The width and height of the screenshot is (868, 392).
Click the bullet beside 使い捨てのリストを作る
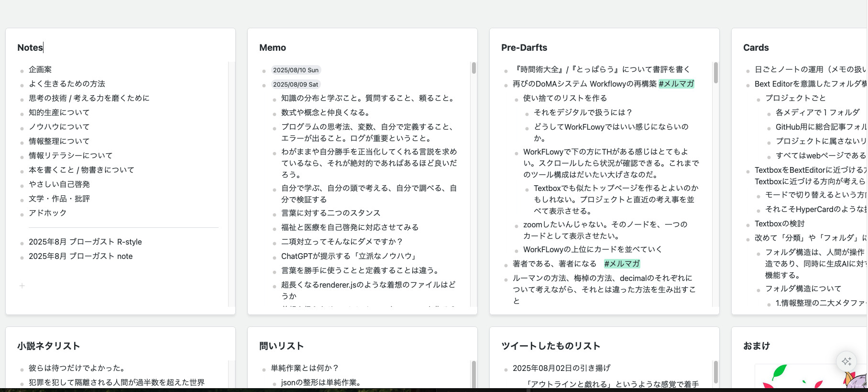click(x=516, y=100)
